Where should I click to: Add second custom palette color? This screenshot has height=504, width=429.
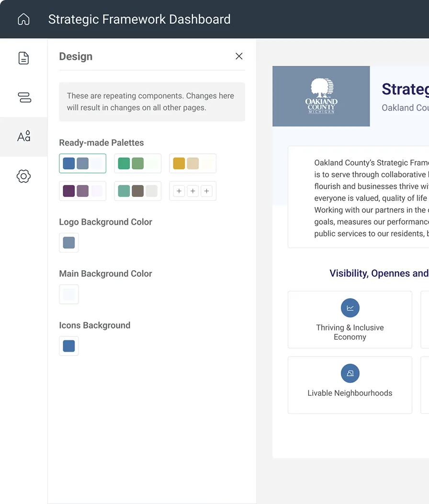[193, 191]
